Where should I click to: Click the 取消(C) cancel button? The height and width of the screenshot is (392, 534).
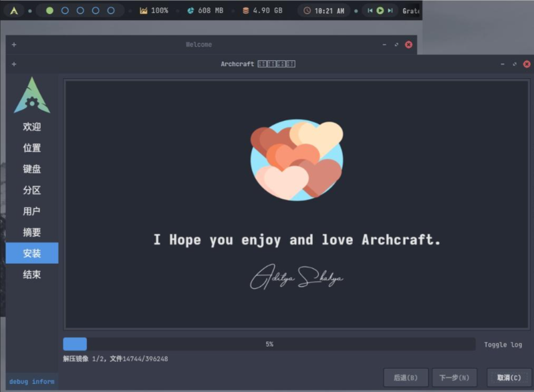(509, 377)
